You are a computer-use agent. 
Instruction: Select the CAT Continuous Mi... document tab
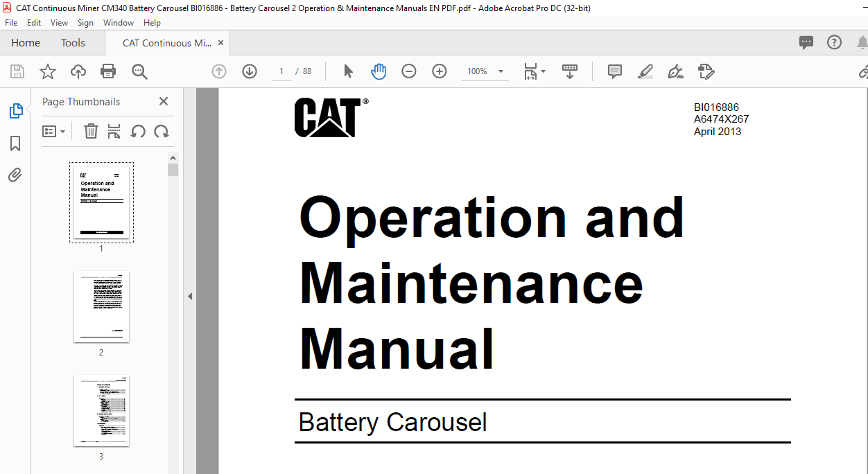coord(167,43)
